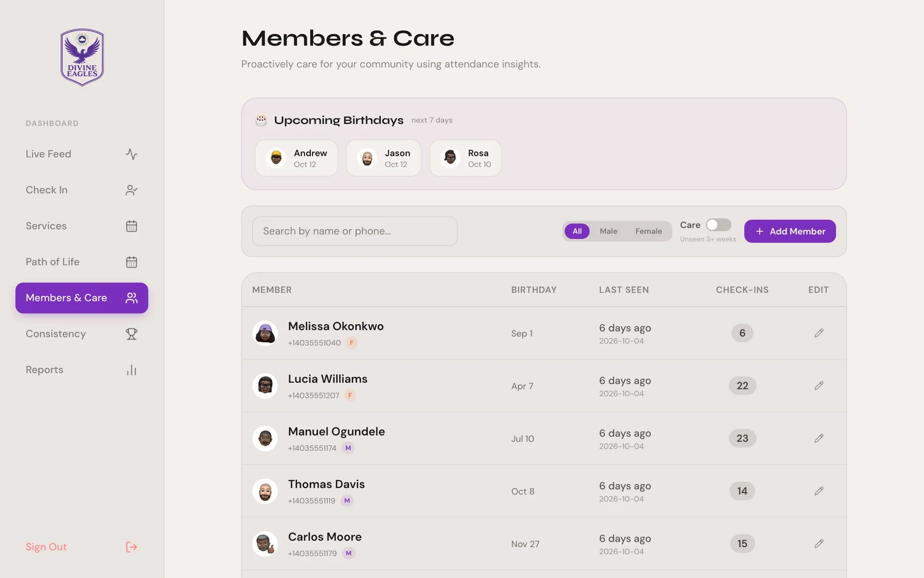Go to Check In page

pyautogui.click(x=82, y=190)
